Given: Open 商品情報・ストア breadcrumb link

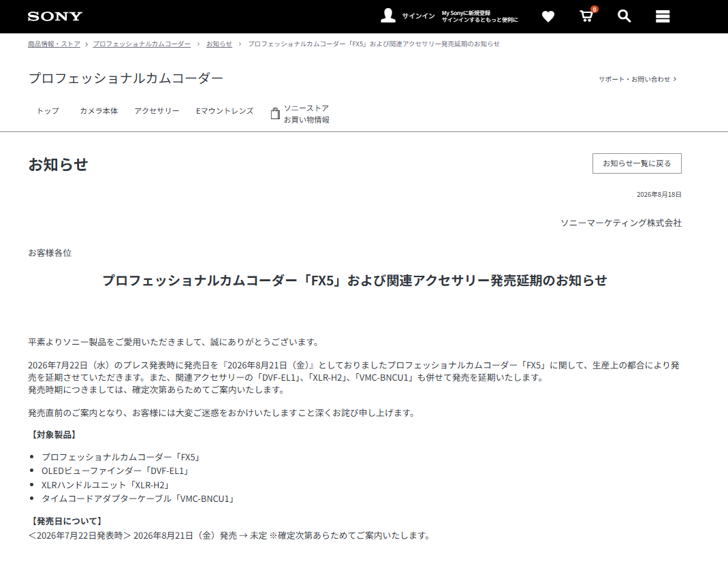Looking at the screenshot, I should coord(54,44).
